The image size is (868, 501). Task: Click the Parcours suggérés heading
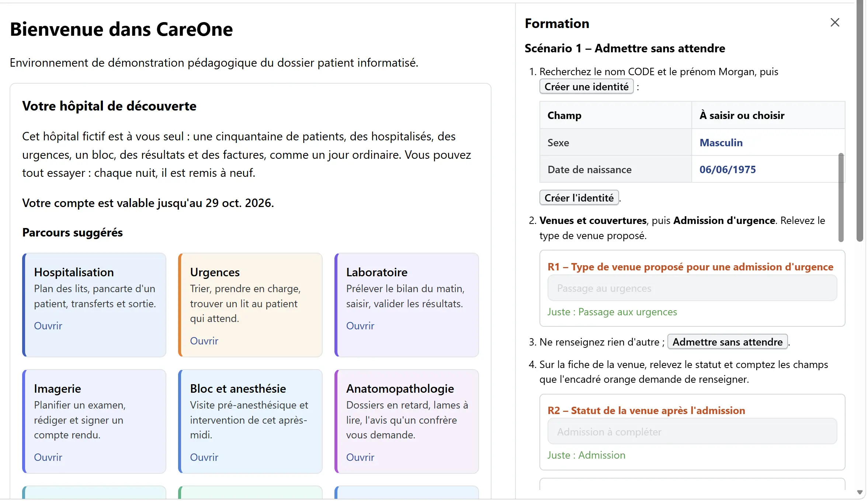[x=72, y=232]
